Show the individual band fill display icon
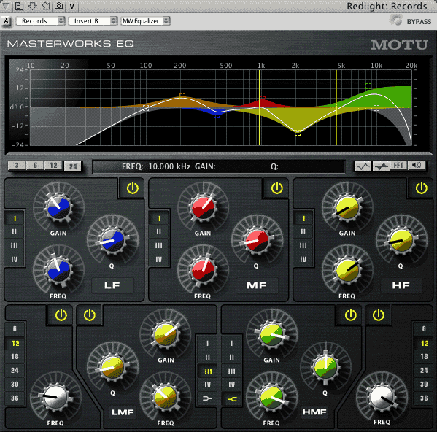Screen dimensions: 437x432 point(381,165)
